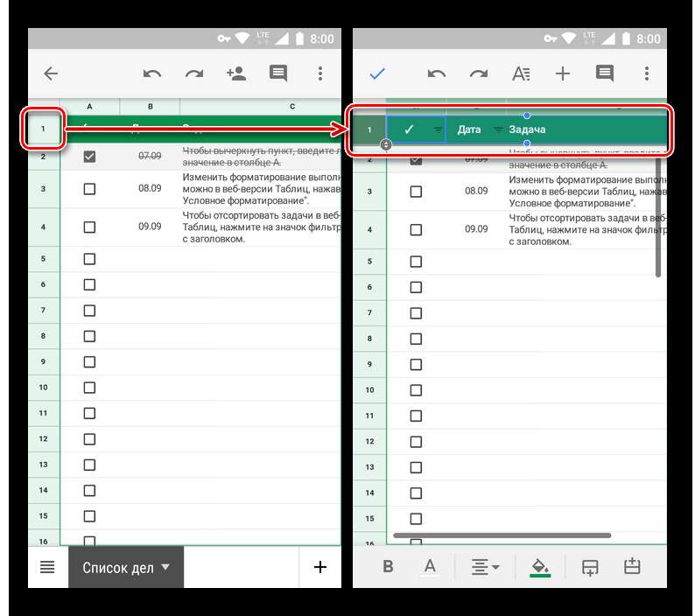Open text color A icon in bottom toolbar
Viewport: 695px width, 616px height.
[430, 566]
